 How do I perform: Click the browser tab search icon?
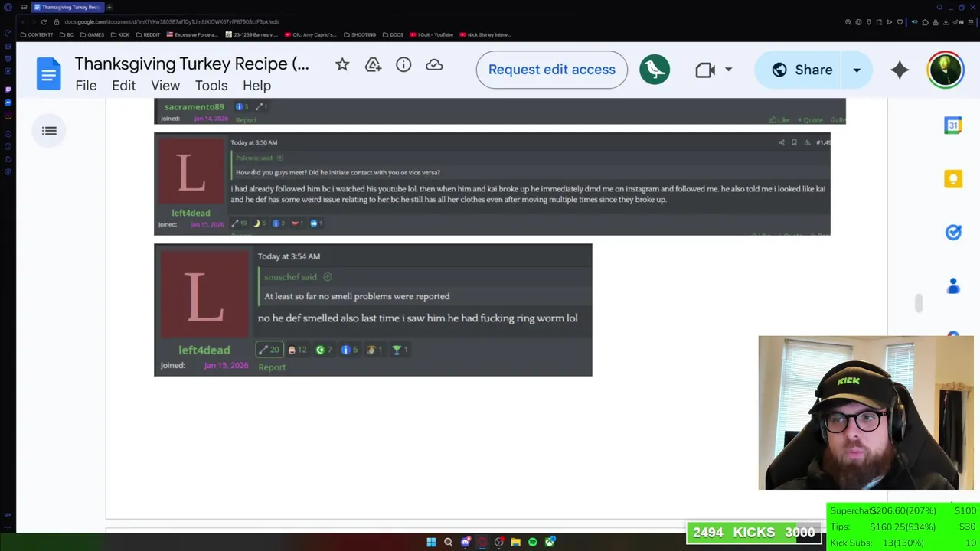[939, 7]
